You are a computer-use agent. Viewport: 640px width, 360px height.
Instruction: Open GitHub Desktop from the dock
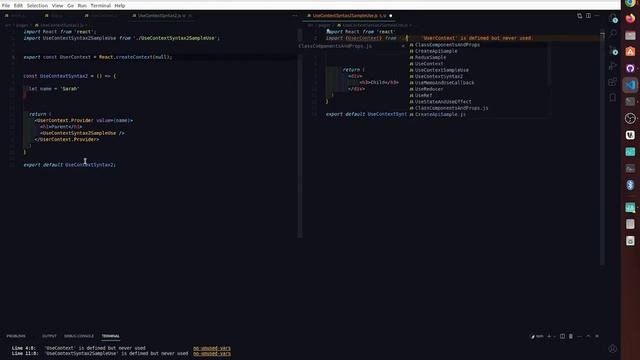point(630,68)
